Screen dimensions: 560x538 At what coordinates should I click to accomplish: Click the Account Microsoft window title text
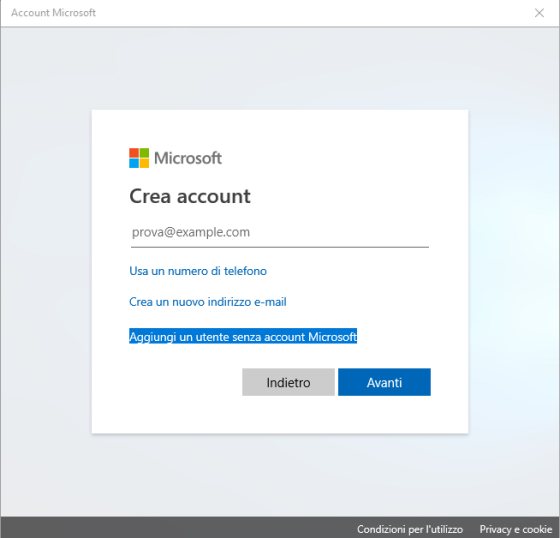pos(53,13)
